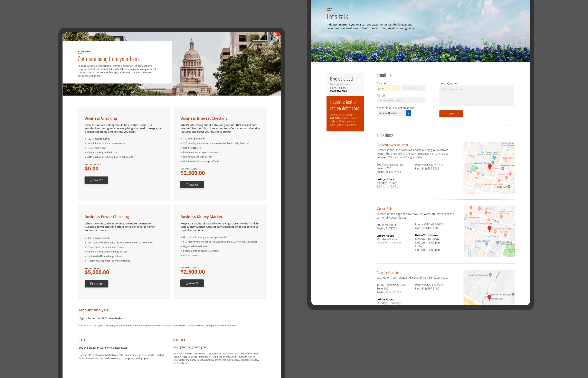Click the North Austin location heading

point(388,272)
